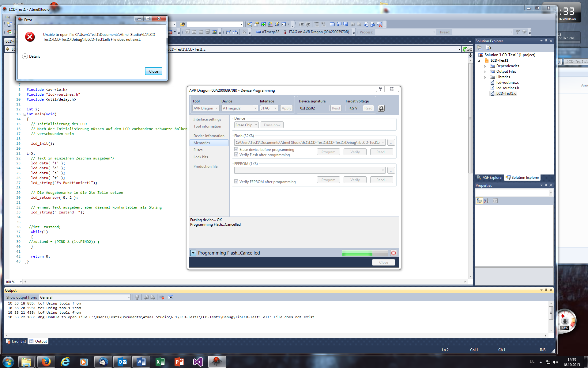Click Clear All icon in Output panel
588x368 pixels.
click(162, 297)
